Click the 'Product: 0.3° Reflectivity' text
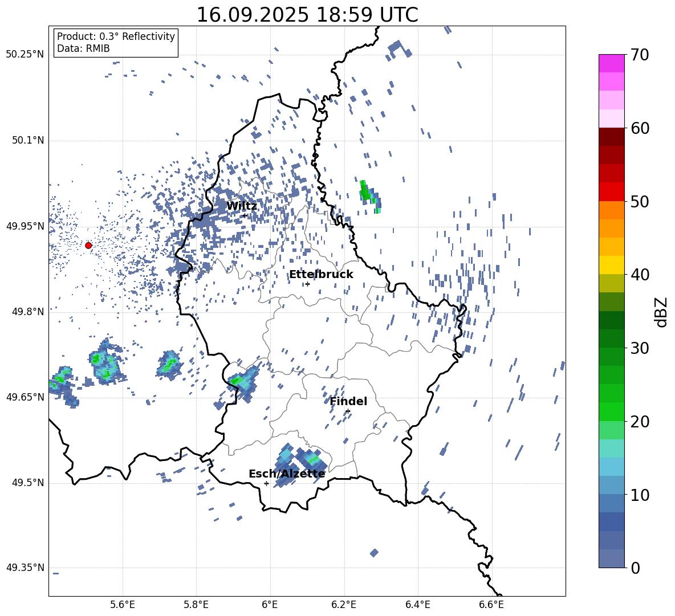 click(x=116, y=36)
